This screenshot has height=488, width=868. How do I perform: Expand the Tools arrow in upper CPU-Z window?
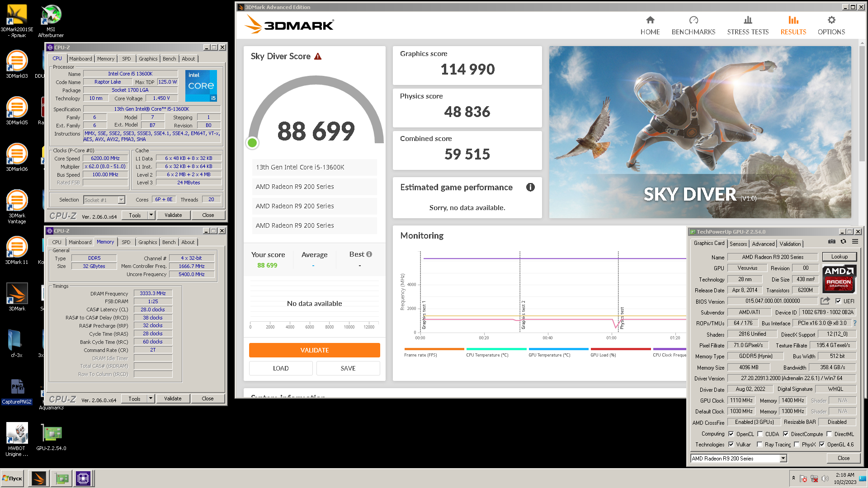click(x=151, y=215)
